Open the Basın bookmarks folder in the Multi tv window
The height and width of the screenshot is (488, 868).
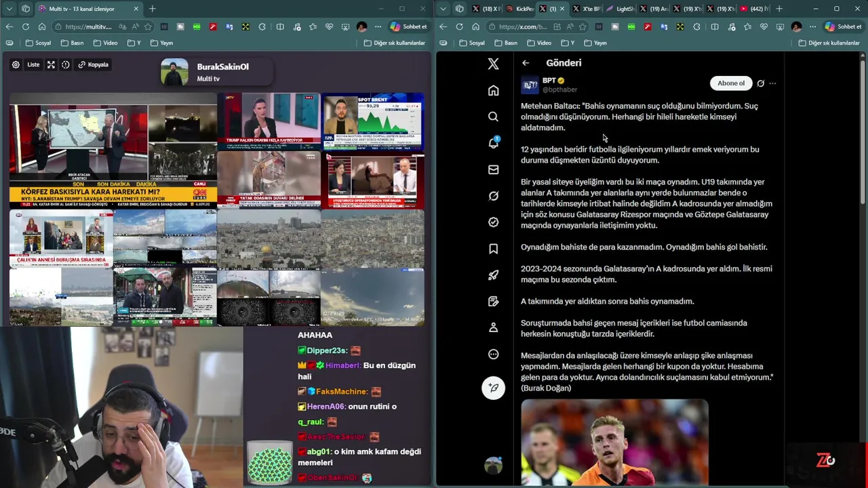click(72, 43)
